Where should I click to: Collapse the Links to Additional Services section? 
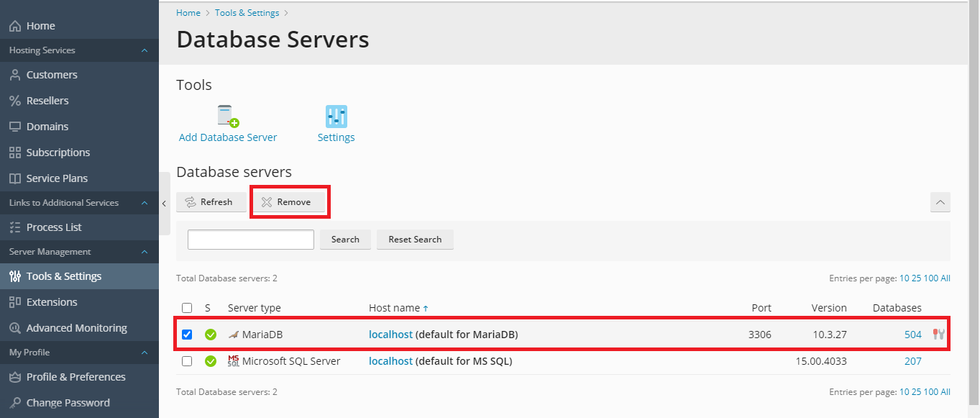pyautogui.click(x=145, y=203)
